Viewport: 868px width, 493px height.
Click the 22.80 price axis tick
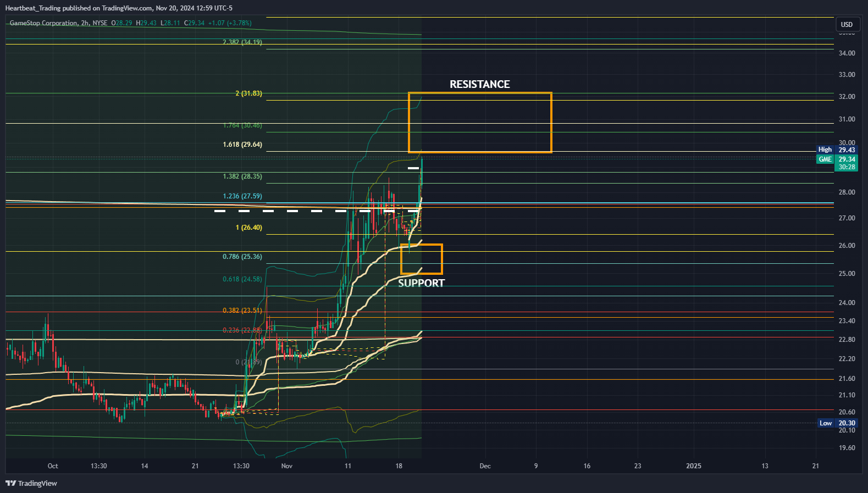click(x=847, y=340)
